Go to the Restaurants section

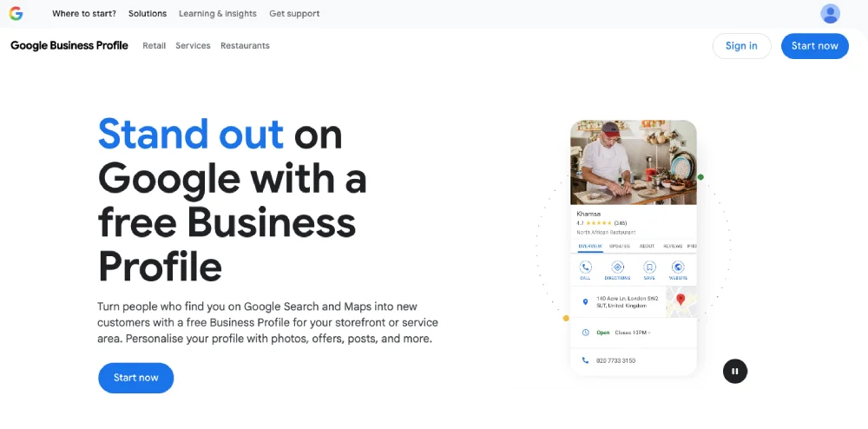pos(245,46)
